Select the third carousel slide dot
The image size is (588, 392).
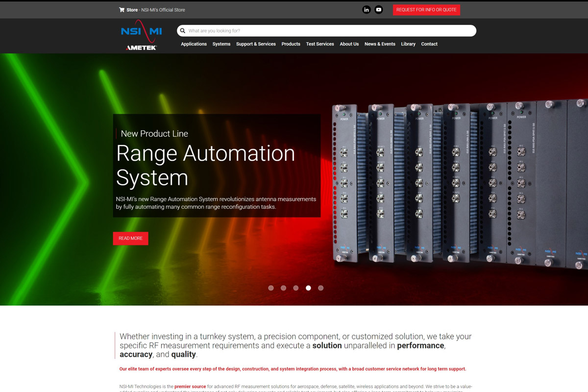pos(296,288)
